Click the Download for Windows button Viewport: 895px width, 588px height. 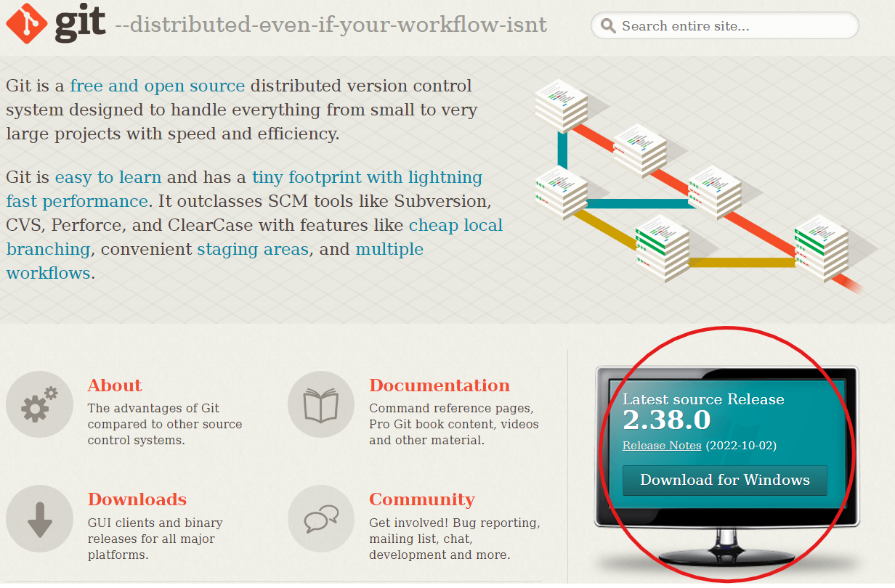725,481
